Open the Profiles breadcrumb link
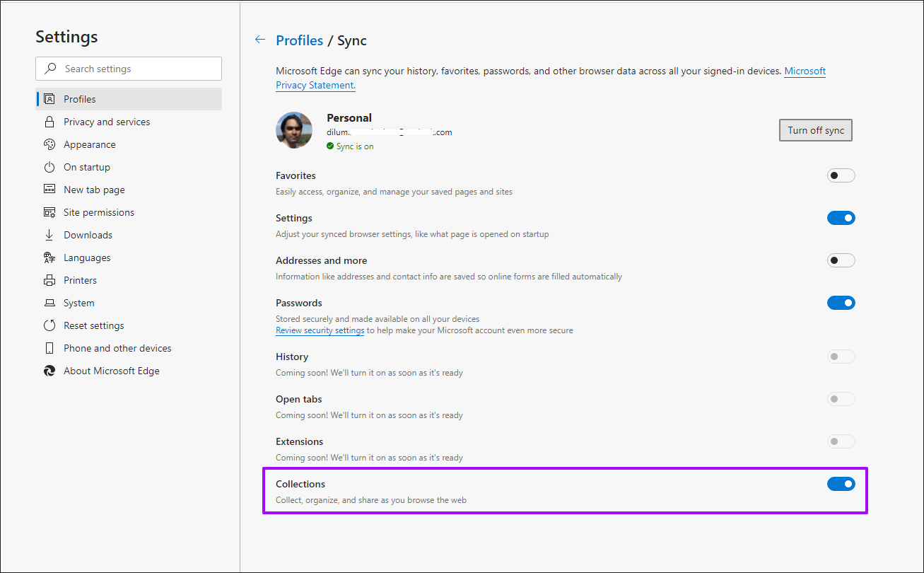The height and width of the screenshot is (573, 924). click(x=299, y=40)
